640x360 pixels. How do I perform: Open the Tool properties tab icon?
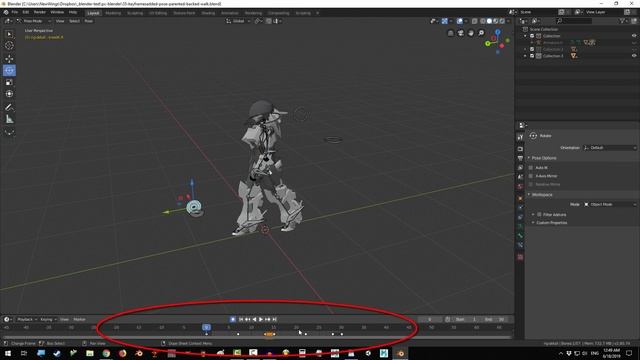point(520,138)
